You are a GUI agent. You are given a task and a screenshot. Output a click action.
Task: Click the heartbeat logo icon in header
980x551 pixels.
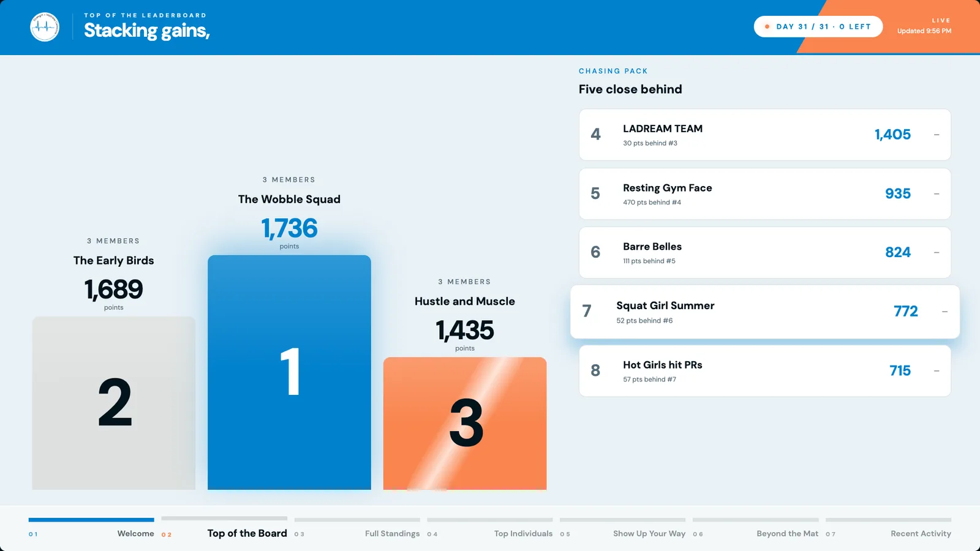pyautogui.click(x=45, y=27)
